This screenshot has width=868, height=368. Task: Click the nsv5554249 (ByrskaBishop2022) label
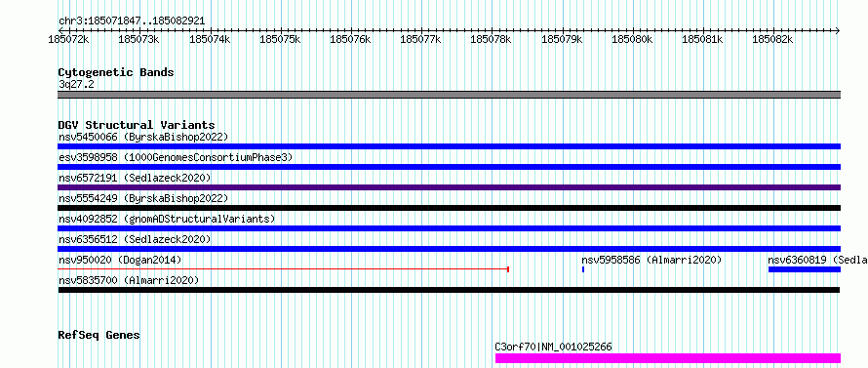tap(143, 198)
